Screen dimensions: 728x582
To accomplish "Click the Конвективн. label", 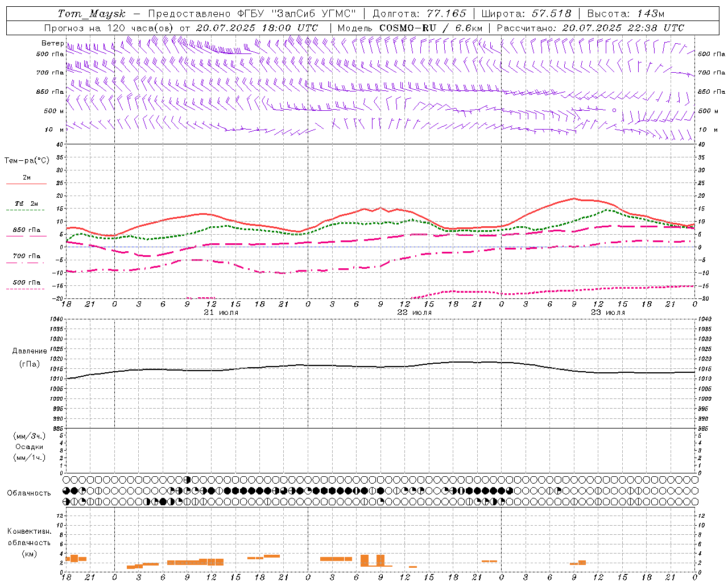I will 30,531.
